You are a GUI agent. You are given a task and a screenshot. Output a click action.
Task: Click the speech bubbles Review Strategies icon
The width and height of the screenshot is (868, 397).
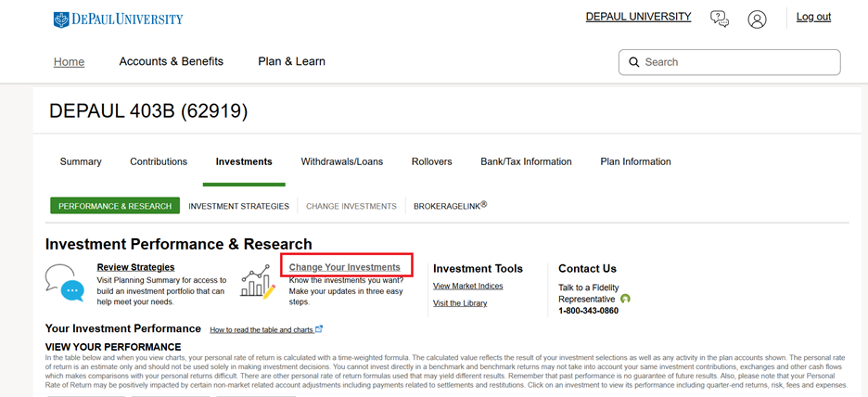tap(64, 283)
